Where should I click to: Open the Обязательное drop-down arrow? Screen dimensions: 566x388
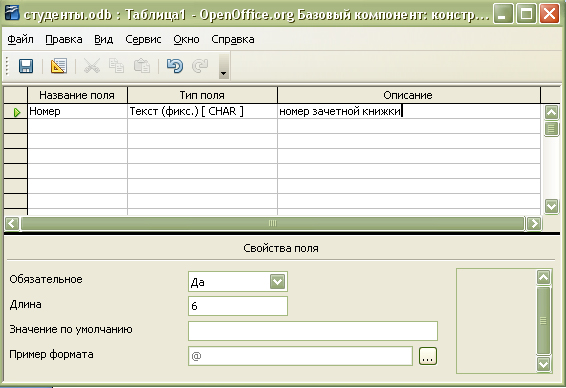pyautogui.click(x=277, y=282)
